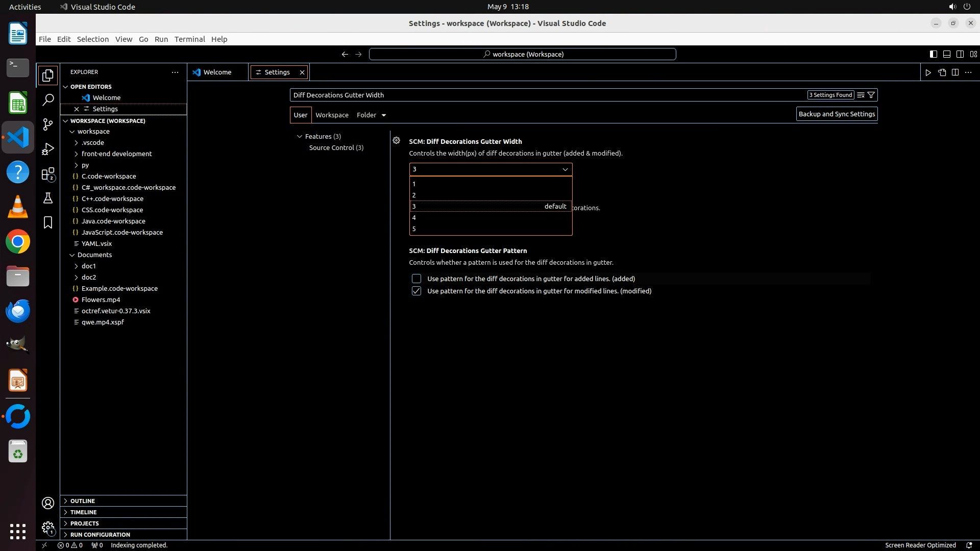
Task: Expand the doc1 folder in explorer
Action: 88,266
